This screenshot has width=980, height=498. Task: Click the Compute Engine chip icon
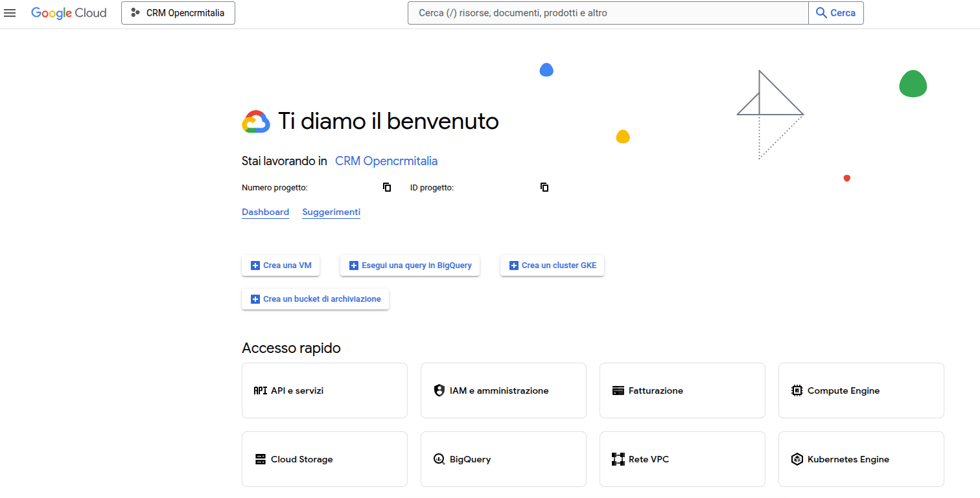[x=797, y=390]
